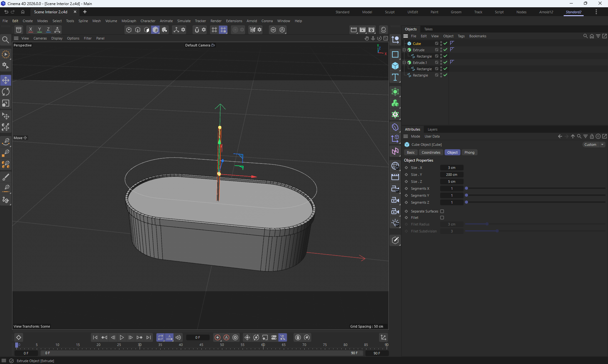Select the Scale tool in left toolbar

[6, 103]
